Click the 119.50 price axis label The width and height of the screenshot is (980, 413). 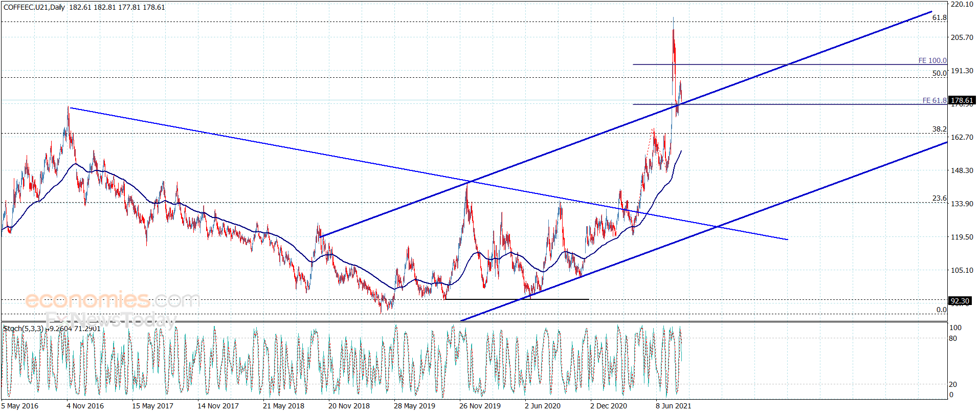pyautogui.click(x=962, y=237)
